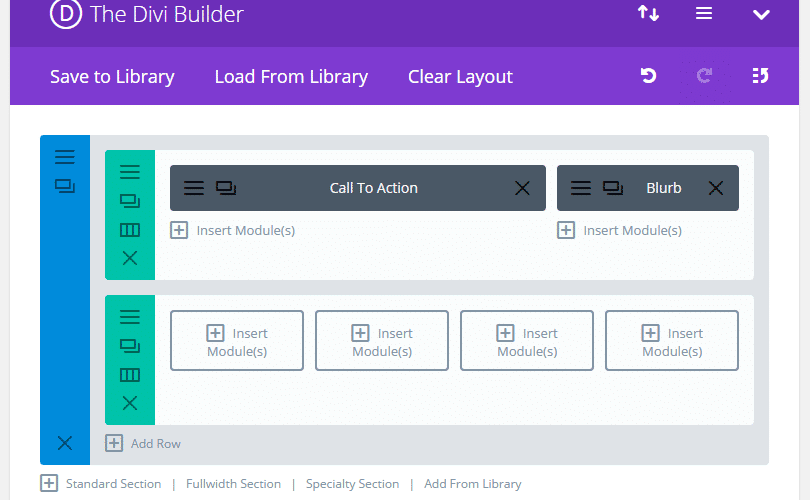
Task: Delete the blue section with X icon
Action: coord(65,443)
